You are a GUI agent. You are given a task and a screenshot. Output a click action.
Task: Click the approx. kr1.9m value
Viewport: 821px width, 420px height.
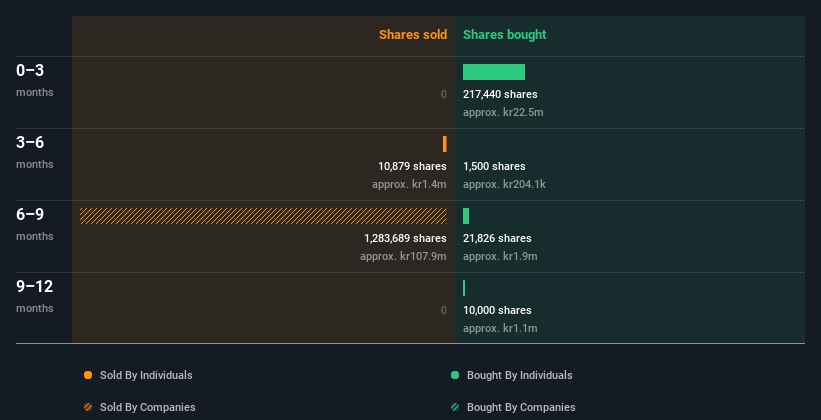point(500,257)
